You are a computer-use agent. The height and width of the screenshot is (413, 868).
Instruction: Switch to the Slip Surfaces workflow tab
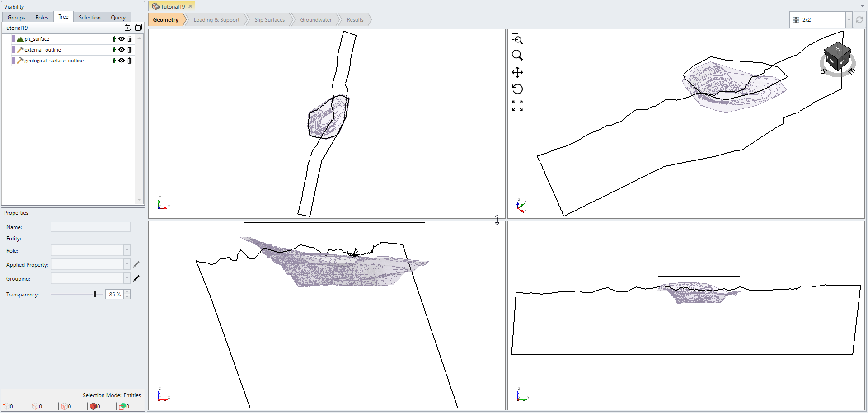(269, 20)
